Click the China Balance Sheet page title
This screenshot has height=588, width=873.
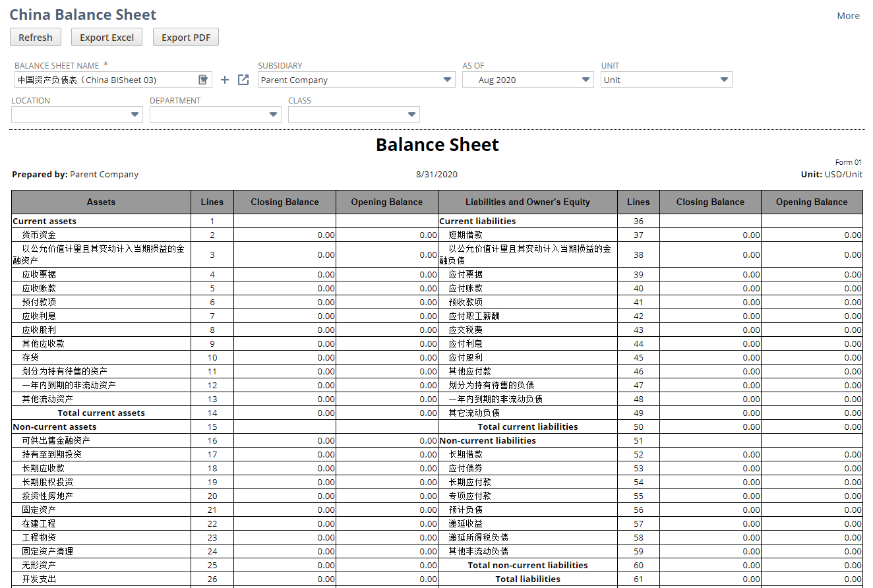(83, 15)
